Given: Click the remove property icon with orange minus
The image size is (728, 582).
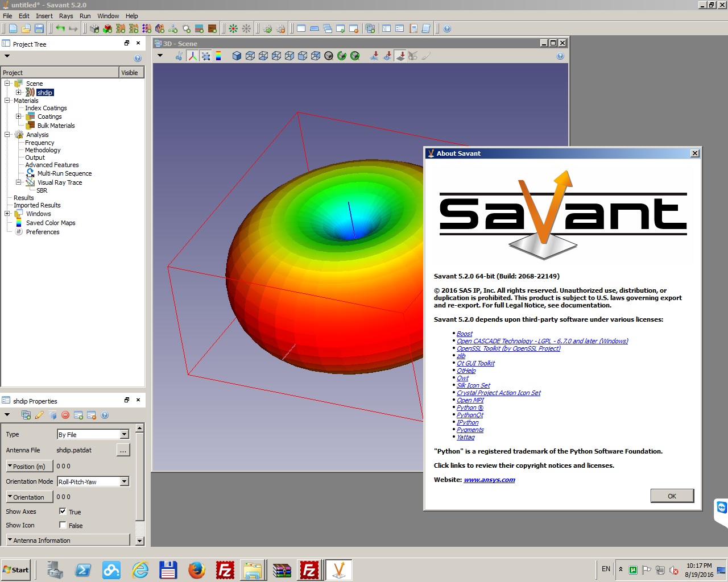Looking at the screenshot, I should (x=92, y=415).
